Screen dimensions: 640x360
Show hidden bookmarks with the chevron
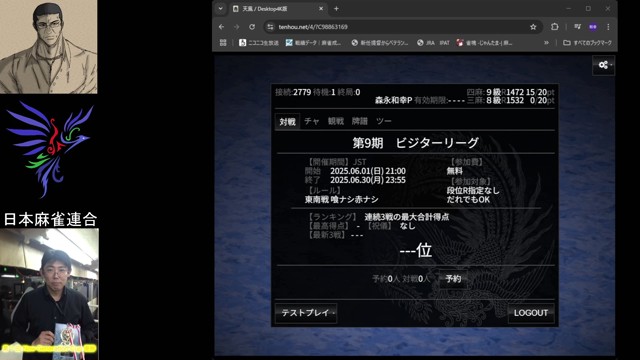click(546, 42)
